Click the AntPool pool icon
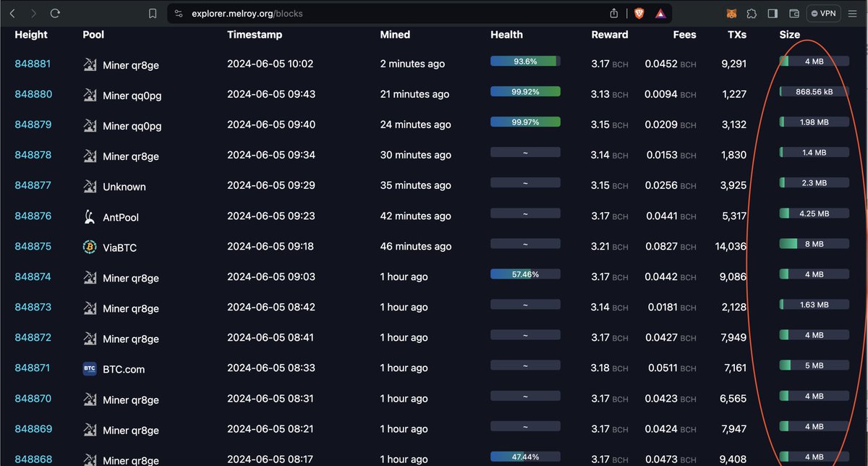Viewport: 868px width, 466px height. 90,216
